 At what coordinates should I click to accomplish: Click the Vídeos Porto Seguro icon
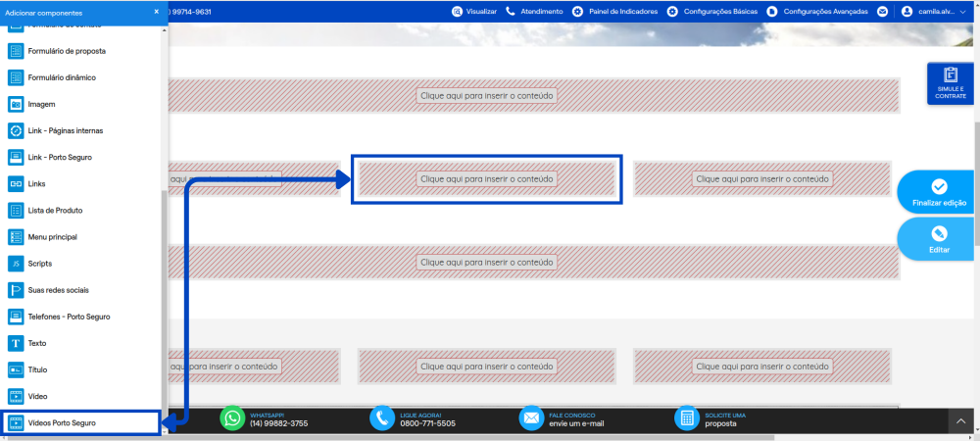(x=16, y=423)
